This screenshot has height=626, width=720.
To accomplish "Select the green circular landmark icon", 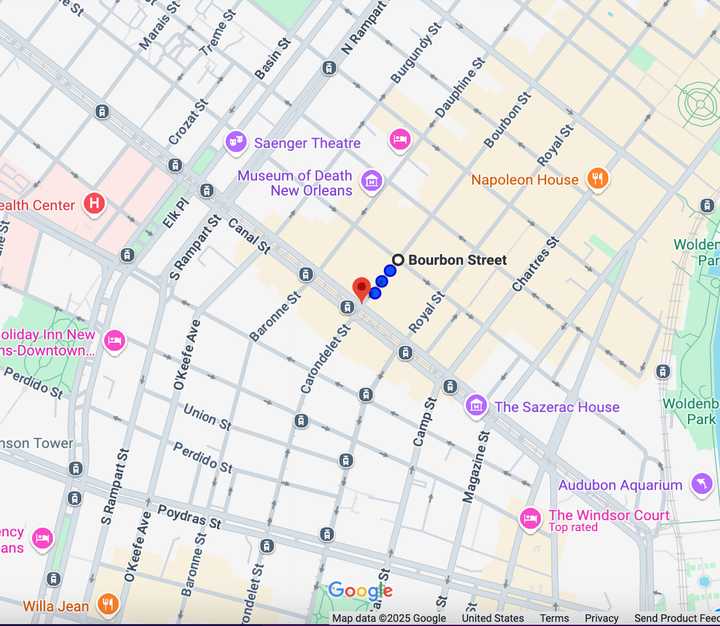I will coord(697,102).
